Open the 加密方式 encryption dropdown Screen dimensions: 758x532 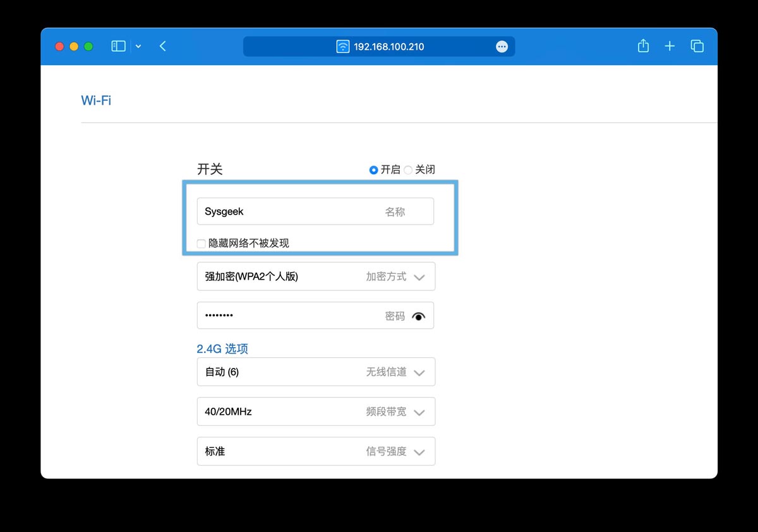pyautogui.click(x=419, y=276)
